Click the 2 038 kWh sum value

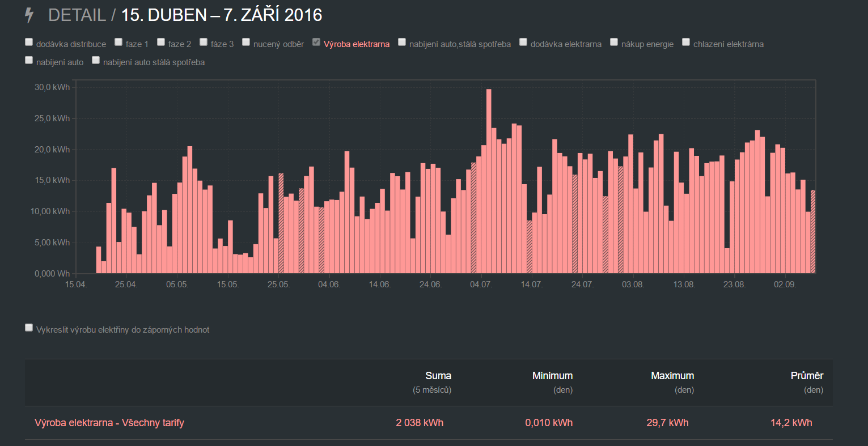420,423
